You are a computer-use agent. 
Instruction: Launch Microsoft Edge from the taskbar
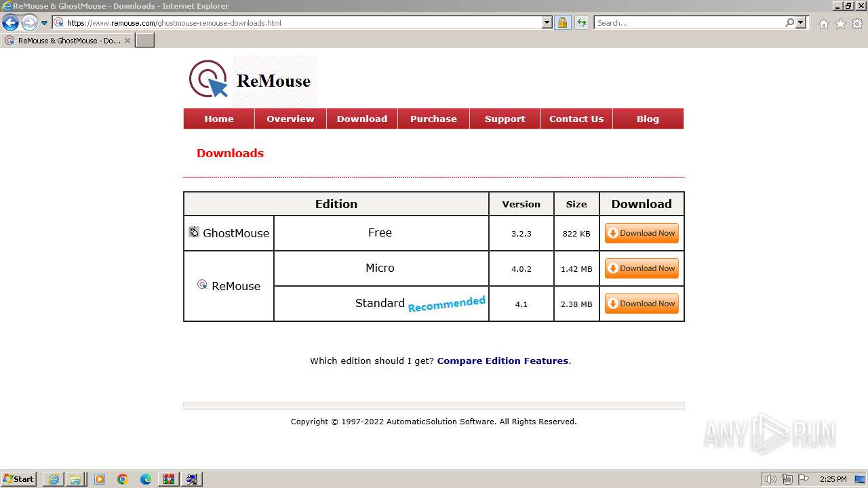point(146,479)
